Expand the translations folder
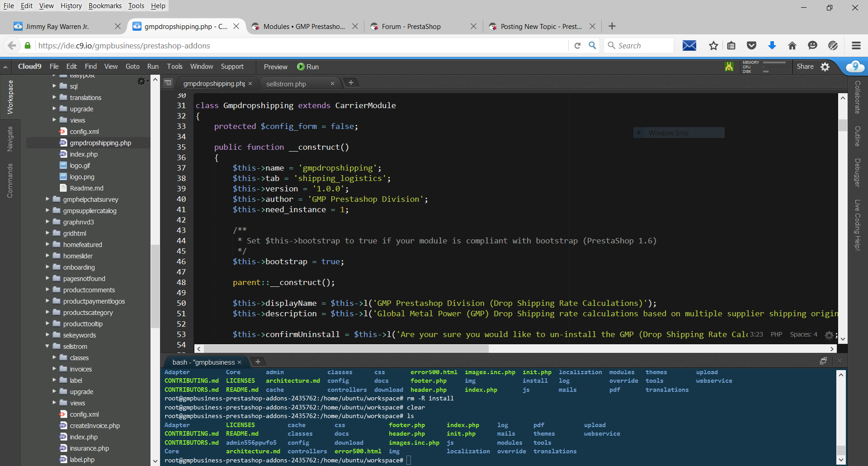 pos(54,98)
